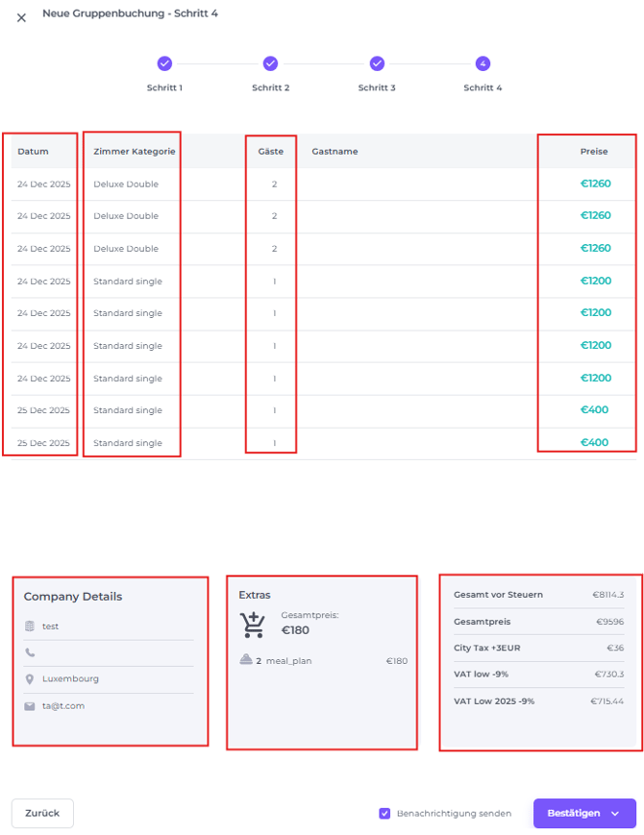Click the Datum column header
Screen dimensions: 644x835
33,152
